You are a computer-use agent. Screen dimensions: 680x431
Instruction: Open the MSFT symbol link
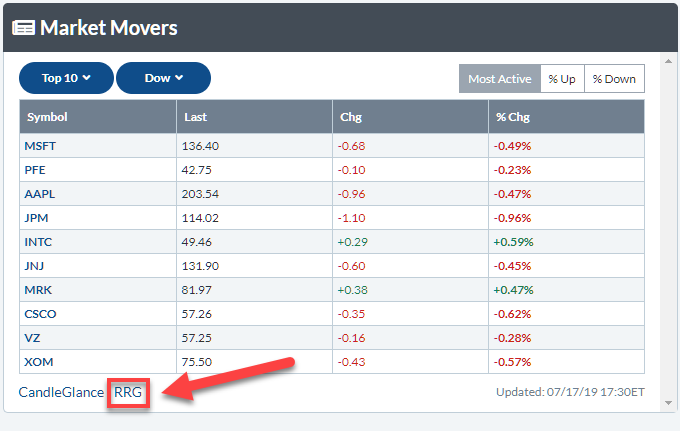(x=41, y=146)
